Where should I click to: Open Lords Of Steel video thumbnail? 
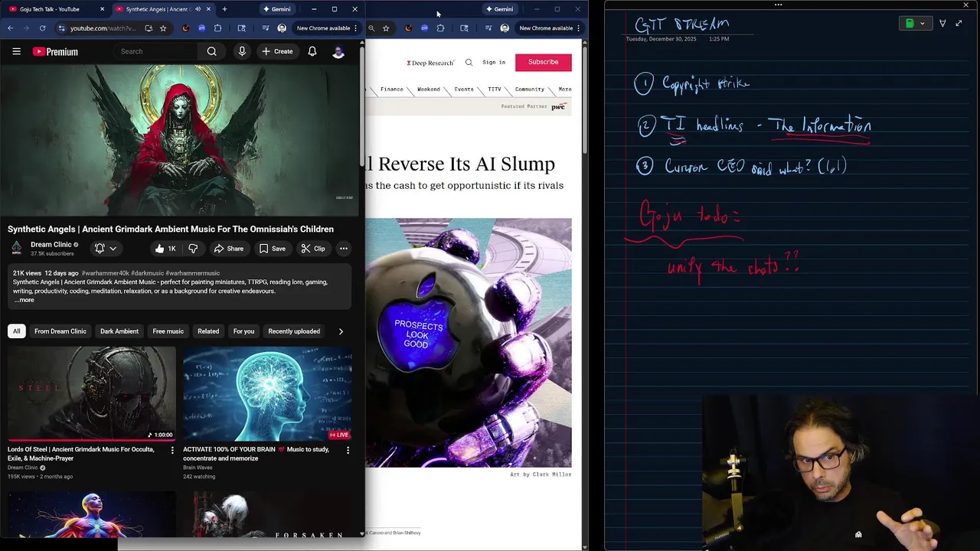coord(92,393)
